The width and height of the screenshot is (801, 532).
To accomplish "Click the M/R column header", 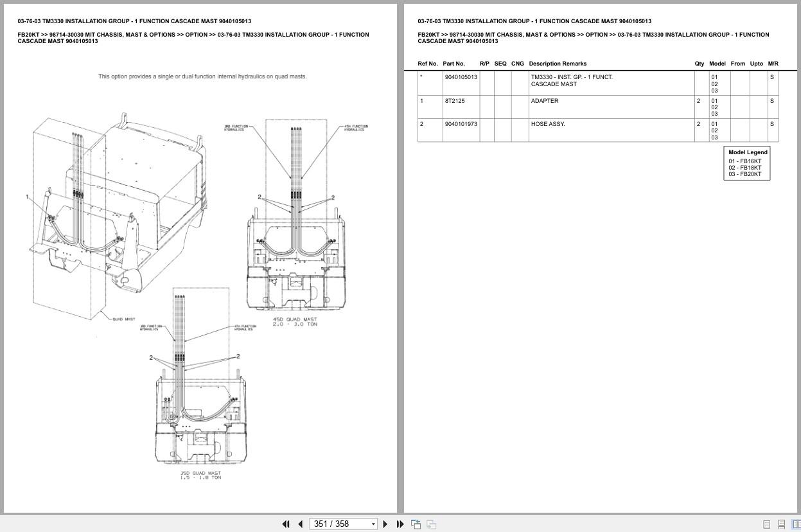I will click(x=773, y=64).
